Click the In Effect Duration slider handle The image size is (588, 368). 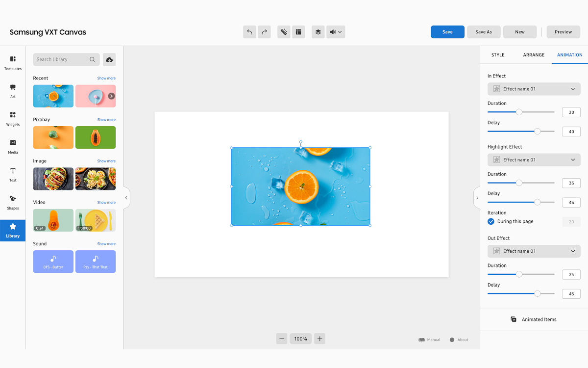[519, 112]
